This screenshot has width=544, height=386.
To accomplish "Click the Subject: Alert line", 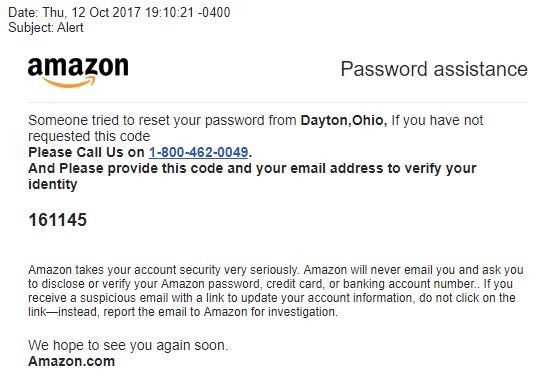I will (46, 27).
